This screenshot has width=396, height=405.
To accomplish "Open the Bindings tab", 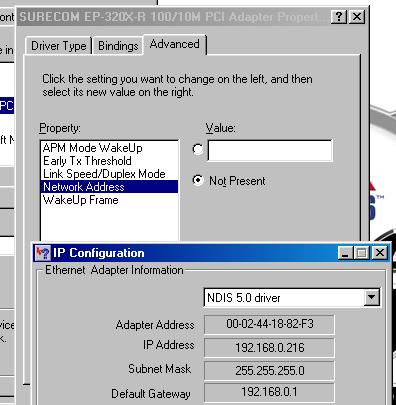I will pyautogui.click(x=118, y=46).
